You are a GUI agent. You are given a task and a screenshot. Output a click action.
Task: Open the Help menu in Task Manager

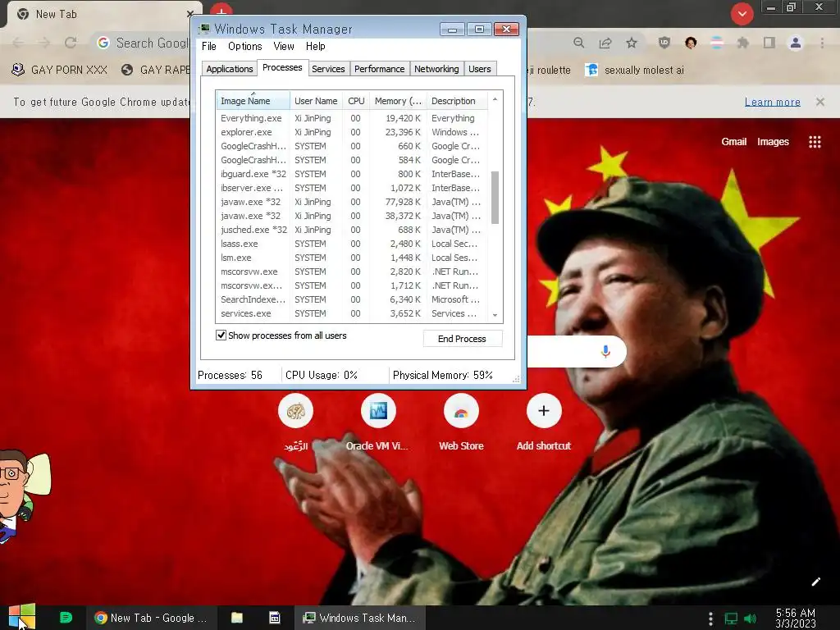(x=316, y=47)
